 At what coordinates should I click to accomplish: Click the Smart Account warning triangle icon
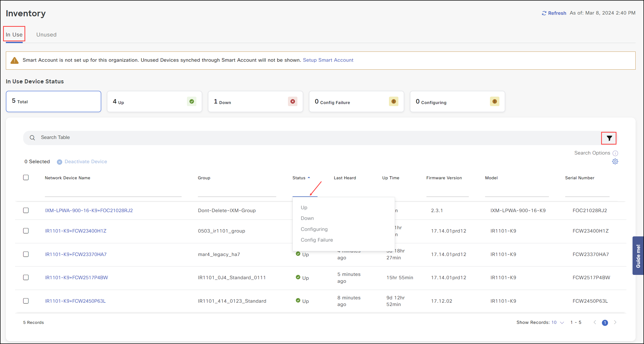[15, 60]
